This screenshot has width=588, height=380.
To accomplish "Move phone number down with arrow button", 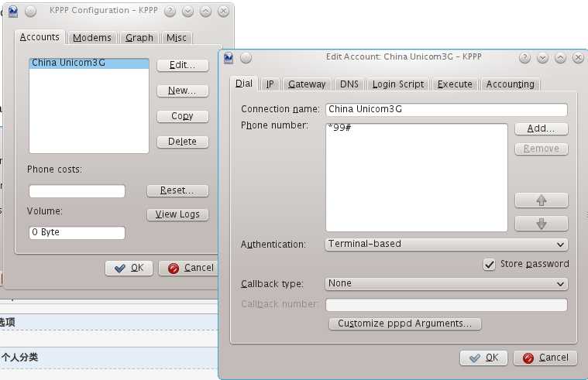I will pyautogui.click(x=541, y=224).
